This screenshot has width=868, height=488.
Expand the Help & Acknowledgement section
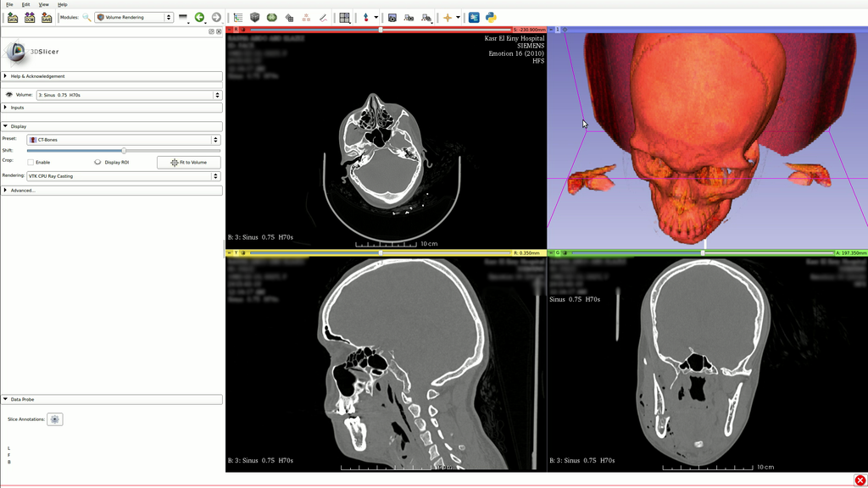[113, 75]
